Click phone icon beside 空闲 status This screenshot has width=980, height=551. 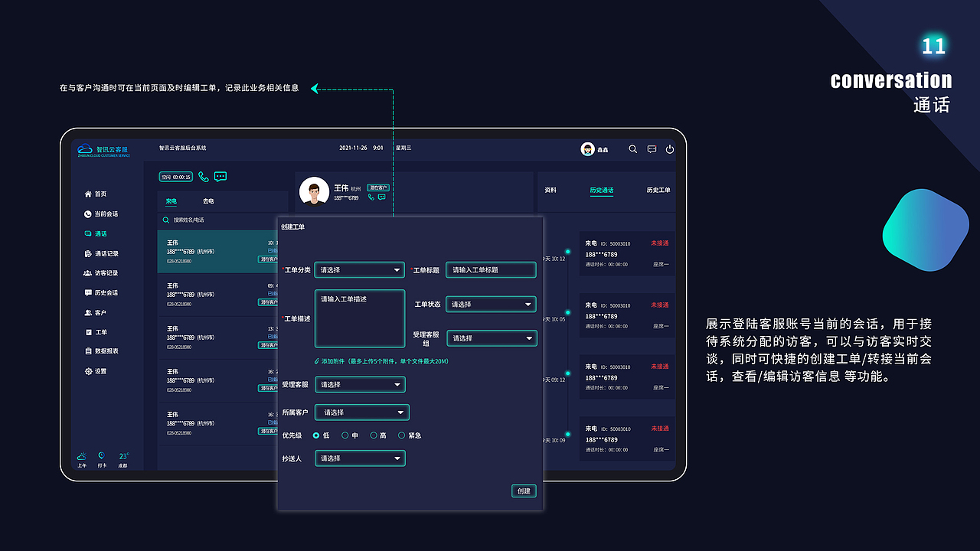204,177
